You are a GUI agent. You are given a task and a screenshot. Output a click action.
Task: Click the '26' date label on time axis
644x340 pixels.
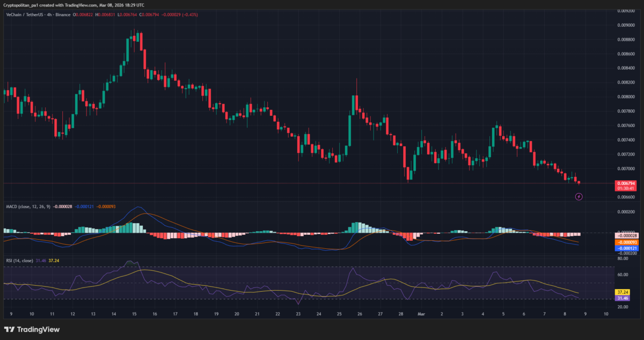[359, 314]
